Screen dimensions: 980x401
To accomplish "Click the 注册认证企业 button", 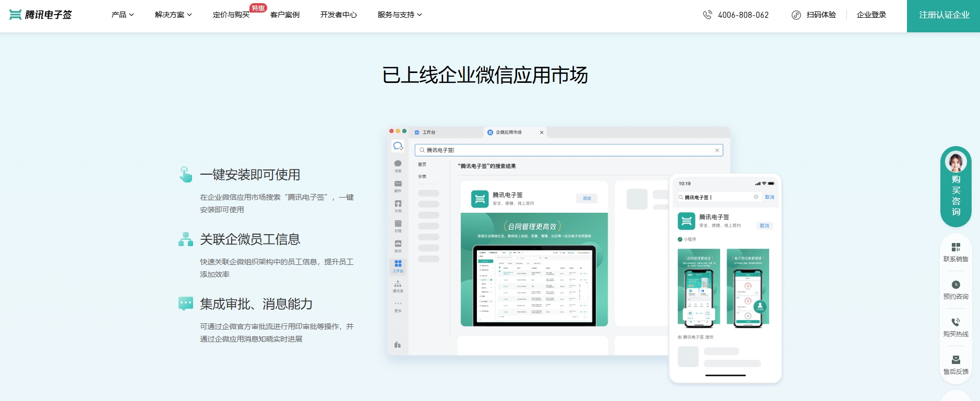I will [x=943, y=16].
